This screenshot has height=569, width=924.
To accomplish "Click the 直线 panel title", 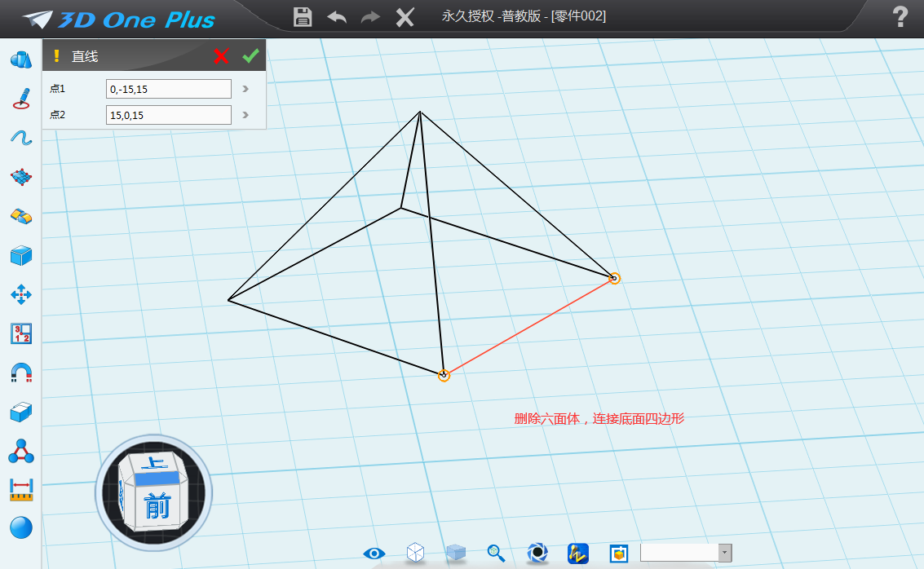I will [x=85, y=56].
